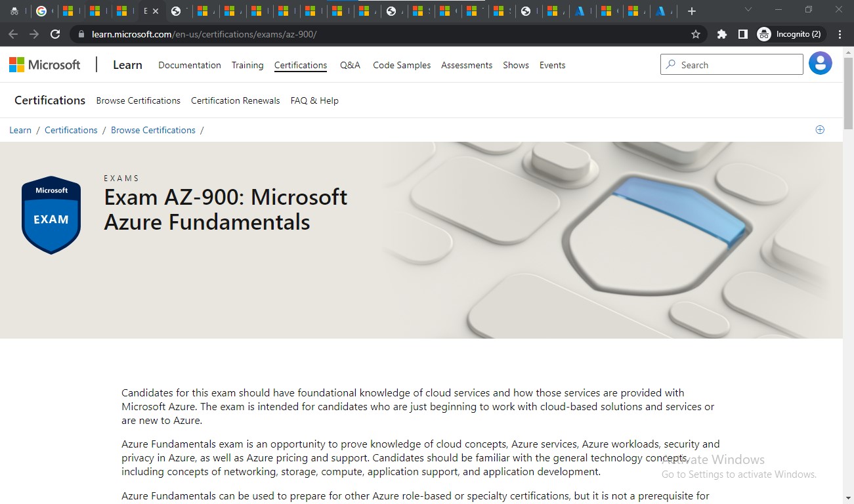Open the Browse Certifications link
854x504 pixels.
[x=138, y=100]
